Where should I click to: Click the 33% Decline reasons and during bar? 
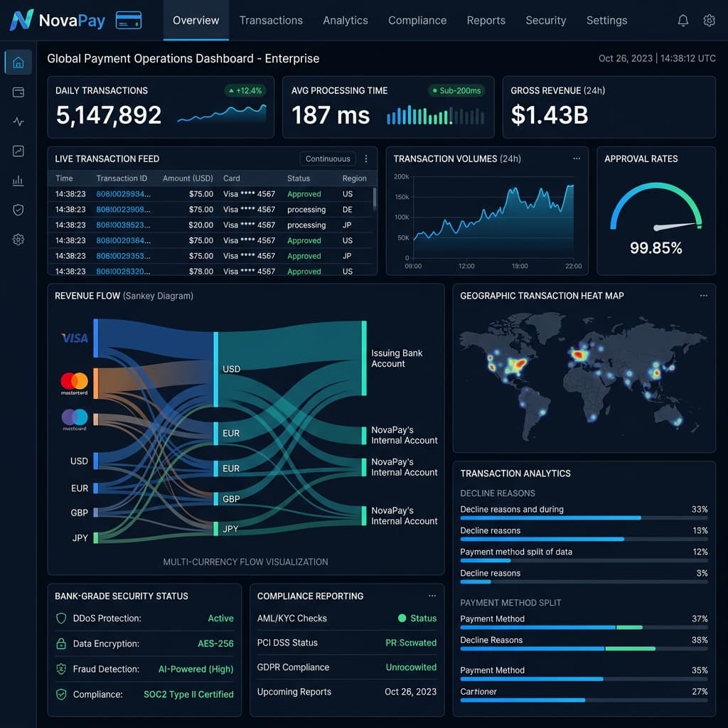coord(584,518)
